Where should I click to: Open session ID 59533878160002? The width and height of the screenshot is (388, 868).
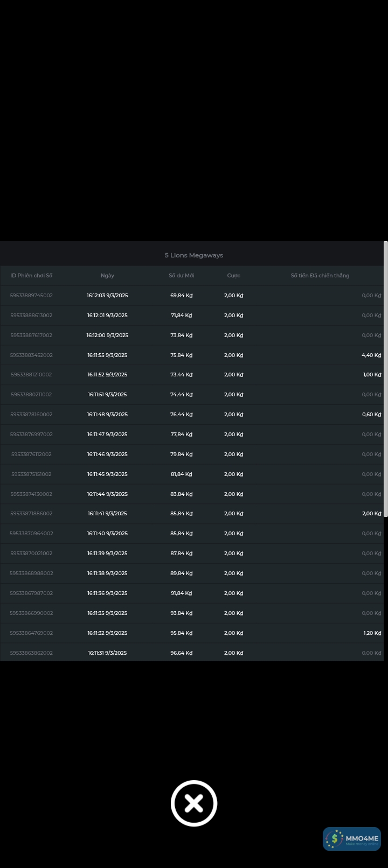point(31,415)
